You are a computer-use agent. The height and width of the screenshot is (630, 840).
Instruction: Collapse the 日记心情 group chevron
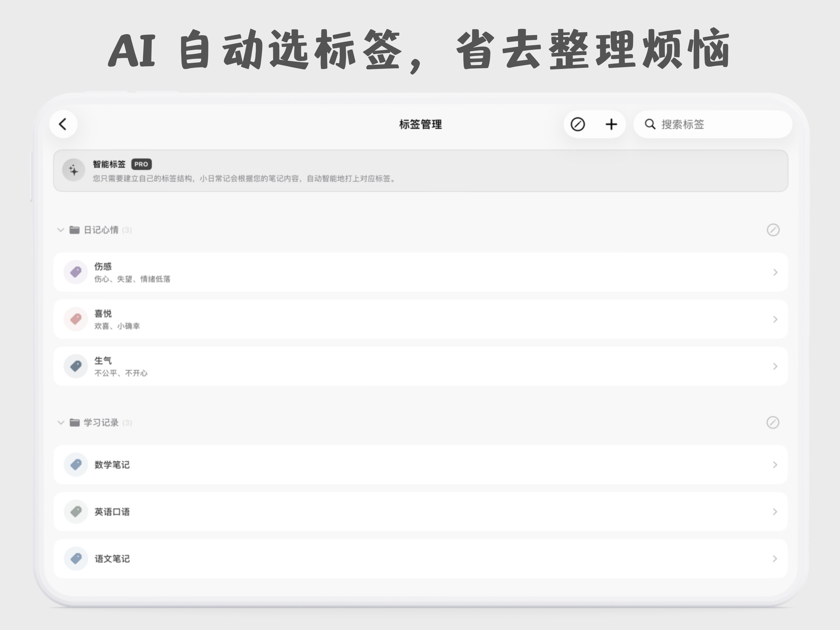click(60, 230)
